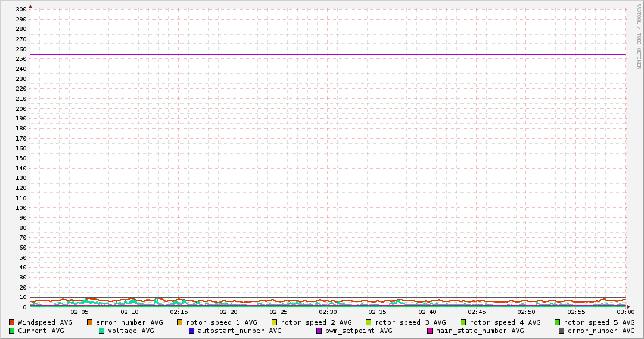Select the 'rotor speed 2 AVG' label
The width and height of the screenshot is (644, 339).
[x=316, y=322]
